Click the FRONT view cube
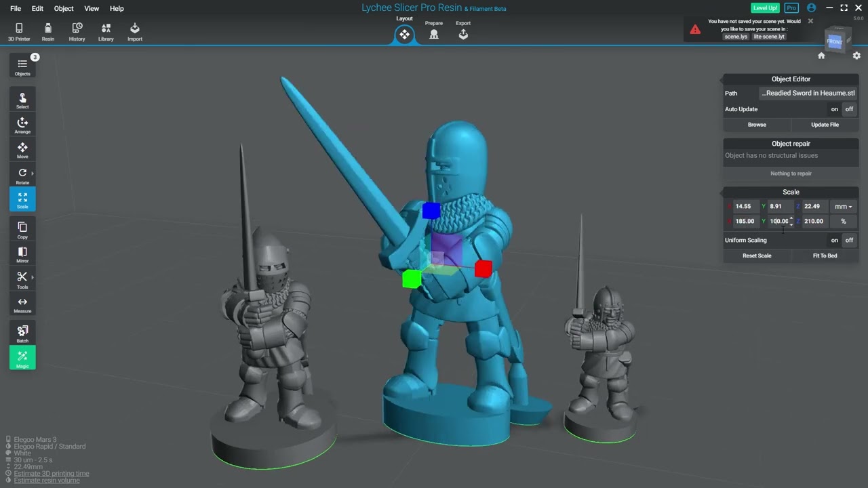This screenshot has width=868, height=488. 835,42
